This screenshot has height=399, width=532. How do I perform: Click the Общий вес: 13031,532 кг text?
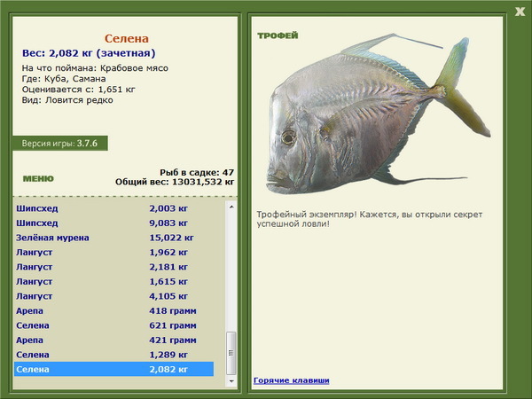pyautogui.click(x=175, y=182)
